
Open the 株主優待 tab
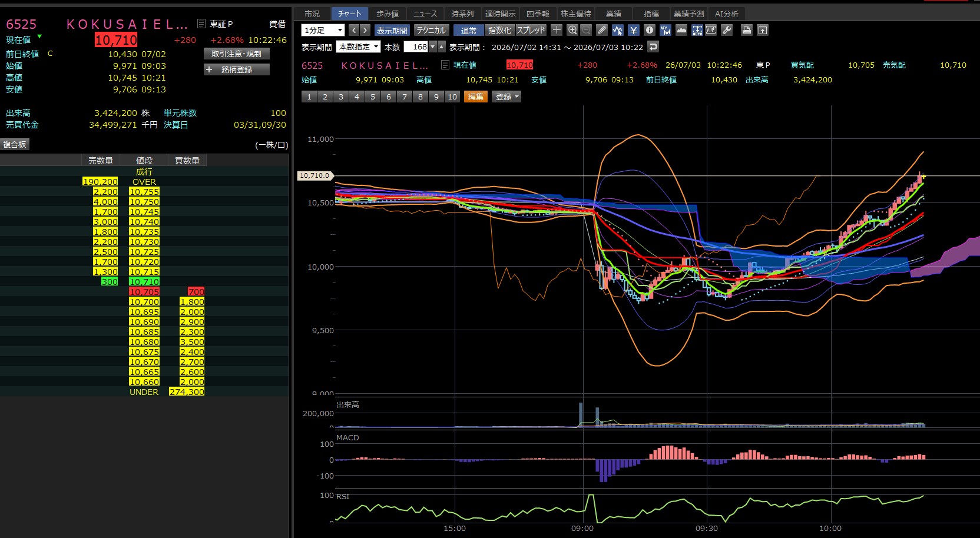575,14
